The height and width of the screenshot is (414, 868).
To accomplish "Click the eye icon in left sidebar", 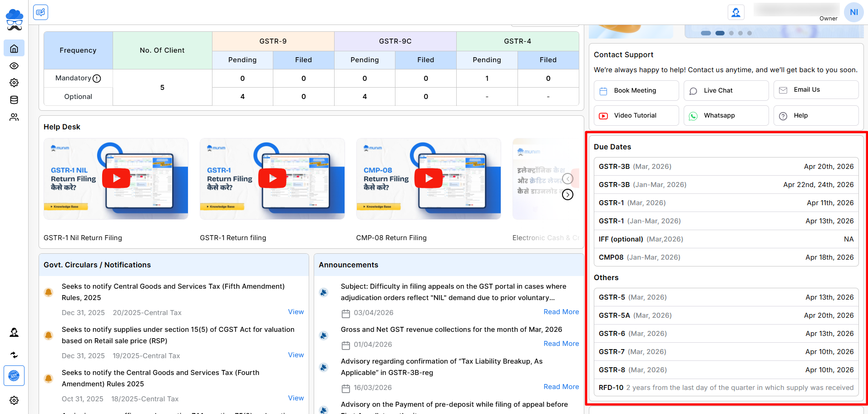I will coord(14,66).
